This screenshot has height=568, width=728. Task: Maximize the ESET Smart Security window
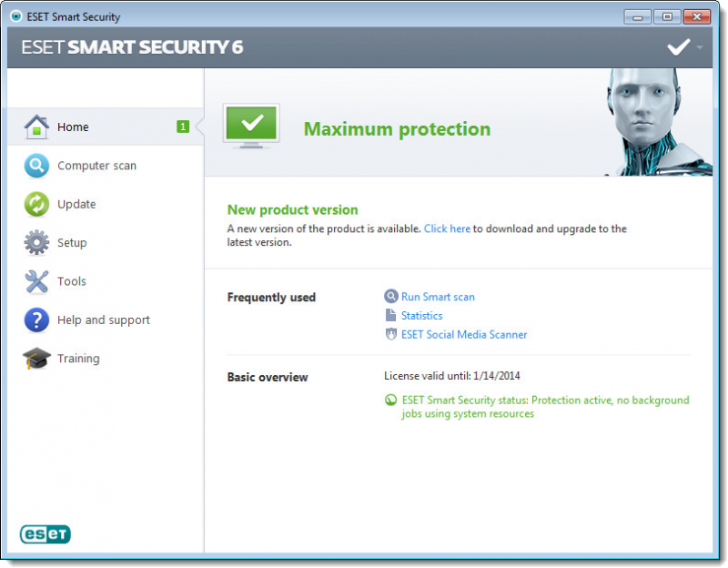(x=667, y=17)
